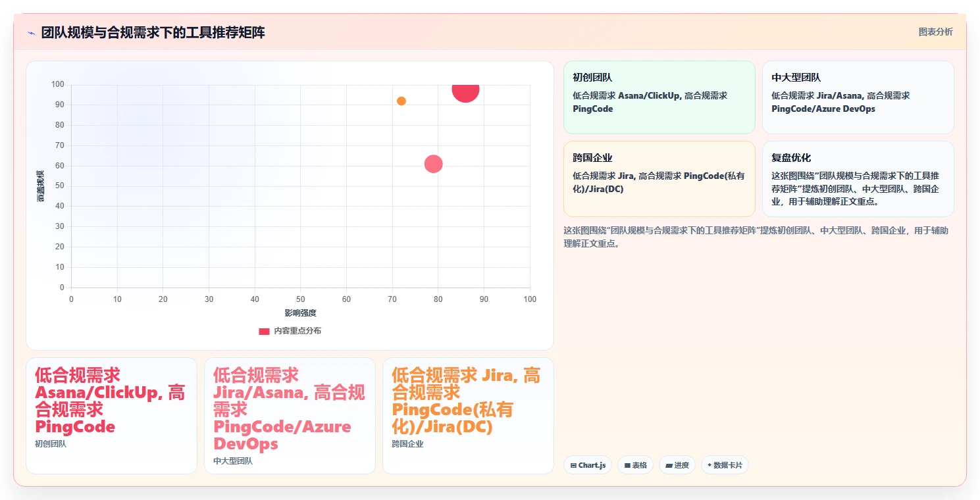The width and height of the screenshot is (980, 500).
Task: Click the red legend color box
Action: coord(264,331)
